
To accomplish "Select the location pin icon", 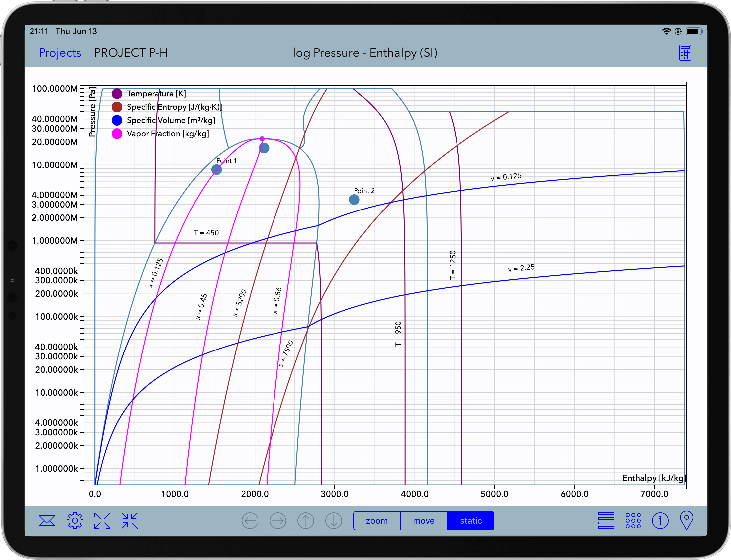I will pos(687,520).
